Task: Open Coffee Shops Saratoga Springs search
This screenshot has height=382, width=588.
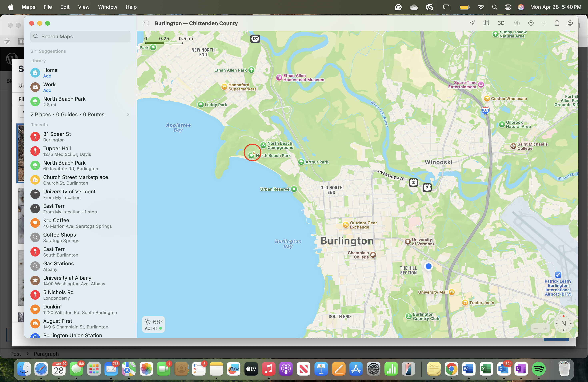Action: pos(80,237)
